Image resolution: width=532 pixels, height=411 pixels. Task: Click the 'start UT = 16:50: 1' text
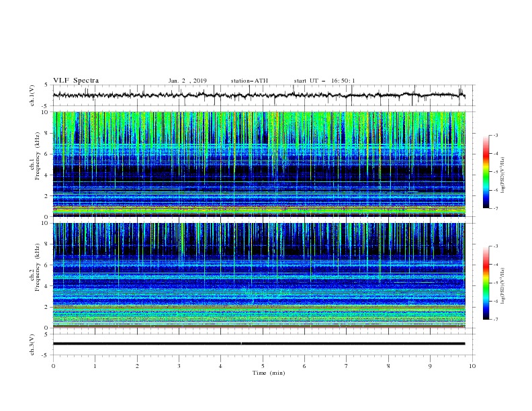(324, 81)
